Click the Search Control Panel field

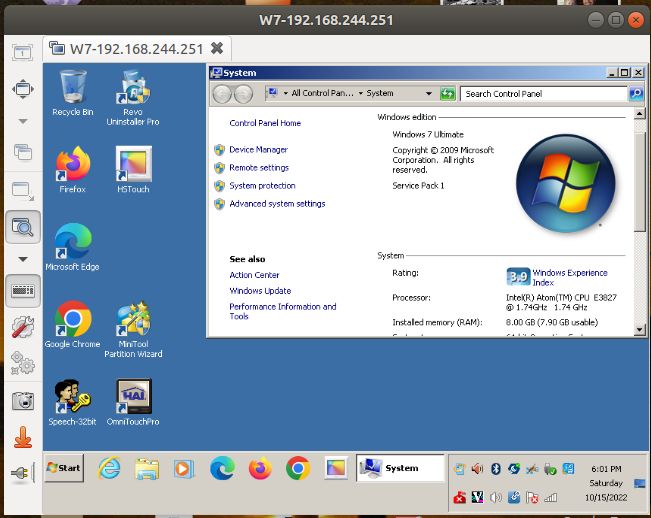543,94
